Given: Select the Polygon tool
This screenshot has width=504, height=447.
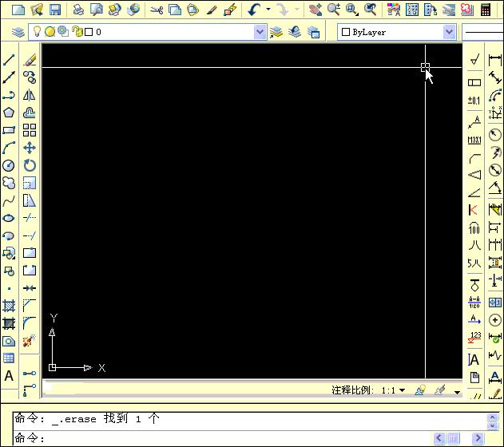Looking at the screenshot, I should [x=9, y=113].
